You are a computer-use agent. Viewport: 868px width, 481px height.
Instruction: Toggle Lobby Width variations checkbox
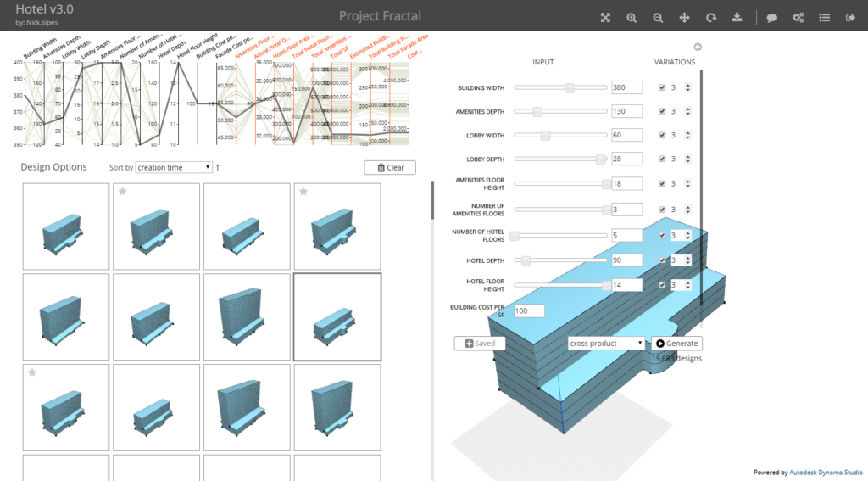(x=662, y=135)
